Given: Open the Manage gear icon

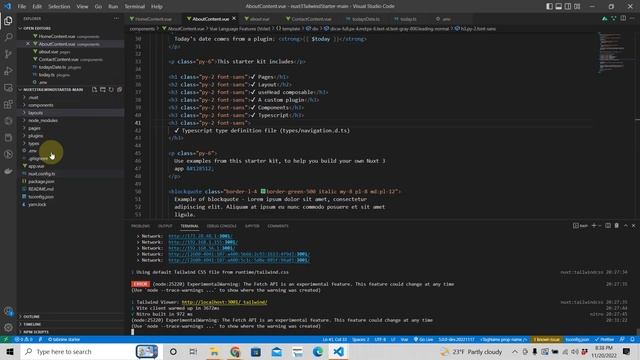Looking at the screenshot, I should 8,328.
